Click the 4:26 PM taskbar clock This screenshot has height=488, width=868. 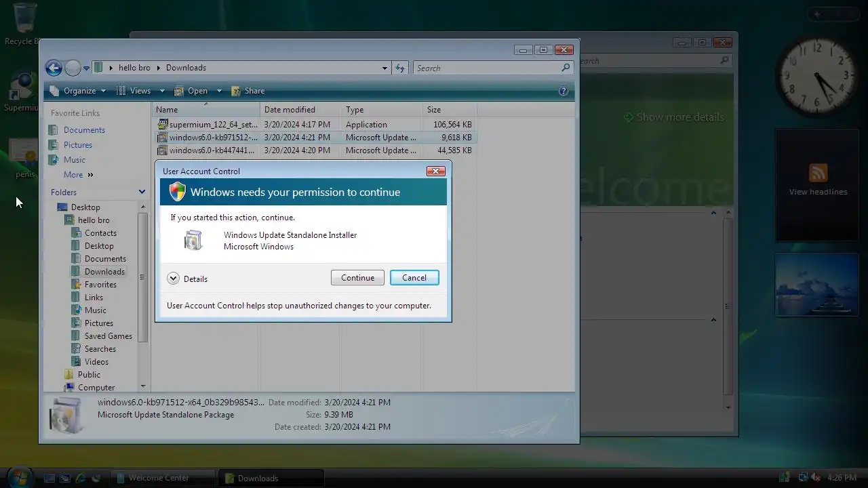coord(842,478)
